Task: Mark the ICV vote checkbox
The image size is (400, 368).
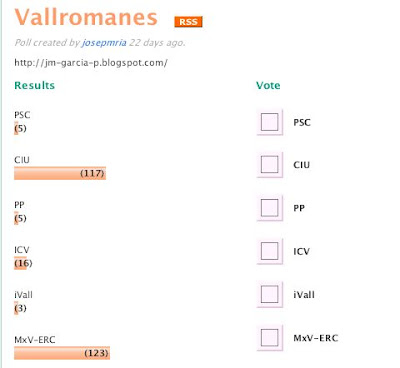Action: coord(269,251)
